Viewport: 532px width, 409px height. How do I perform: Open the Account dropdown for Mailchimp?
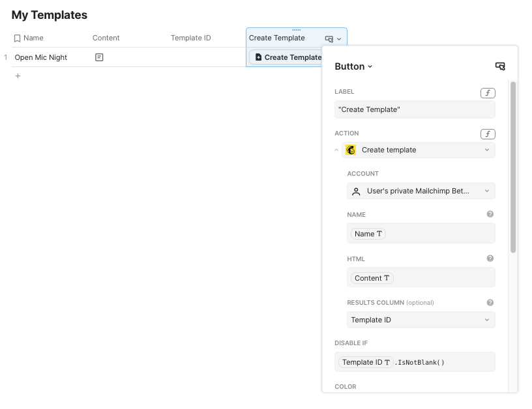pos(421,191)
